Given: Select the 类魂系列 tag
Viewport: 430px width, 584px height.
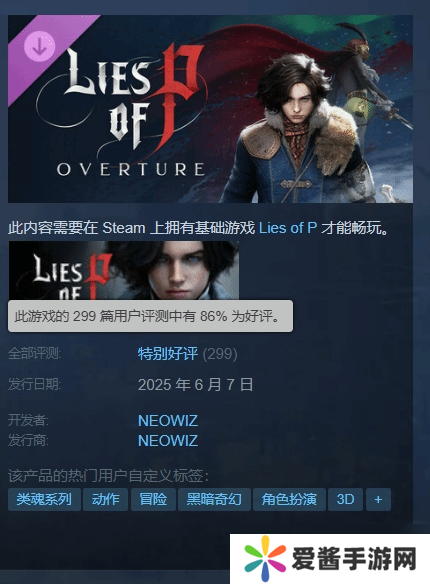Looking at the screenshot, I should click(44, 499).
